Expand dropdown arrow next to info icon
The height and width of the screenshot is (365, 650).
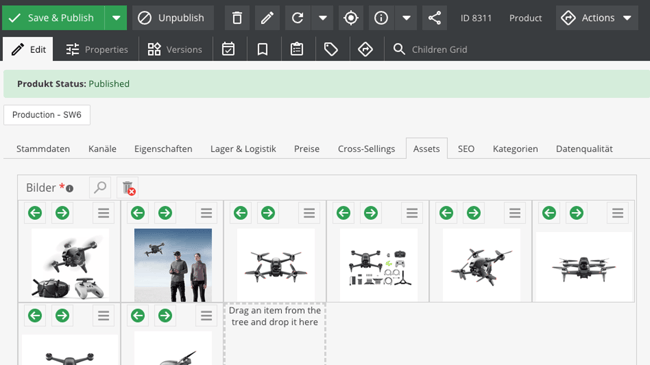406,18
